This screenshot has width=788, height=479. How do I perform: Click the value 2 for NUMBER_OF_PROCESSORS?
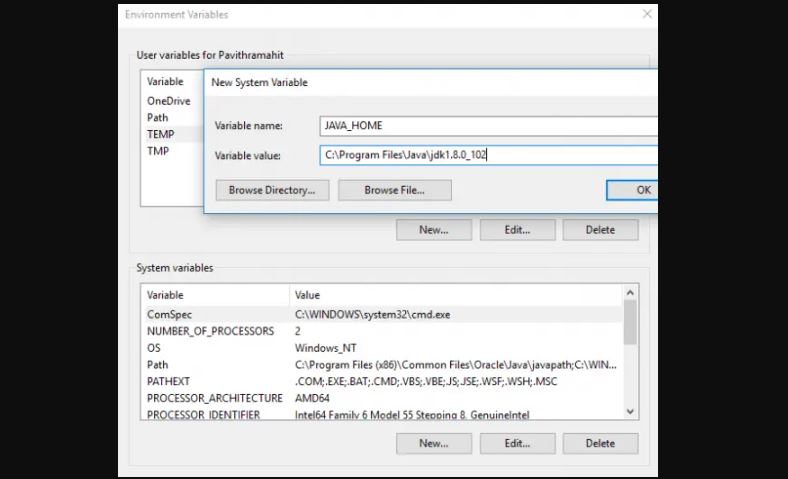298,331
